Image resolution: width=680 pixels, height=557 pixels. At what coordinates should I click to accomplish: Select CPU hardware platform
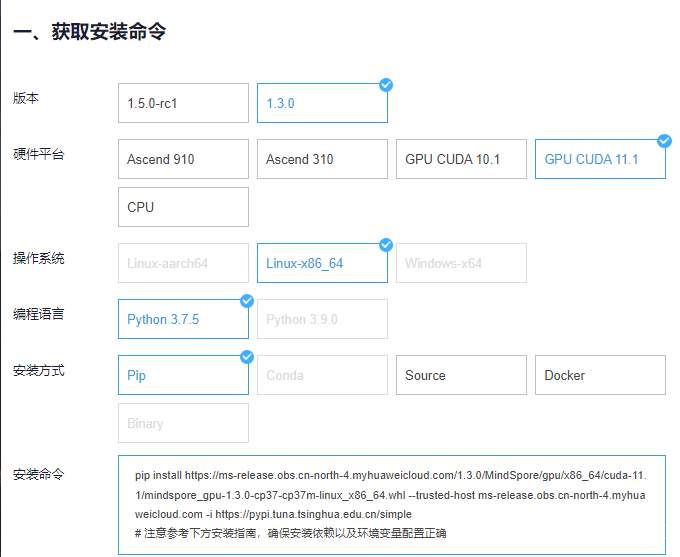183,207
